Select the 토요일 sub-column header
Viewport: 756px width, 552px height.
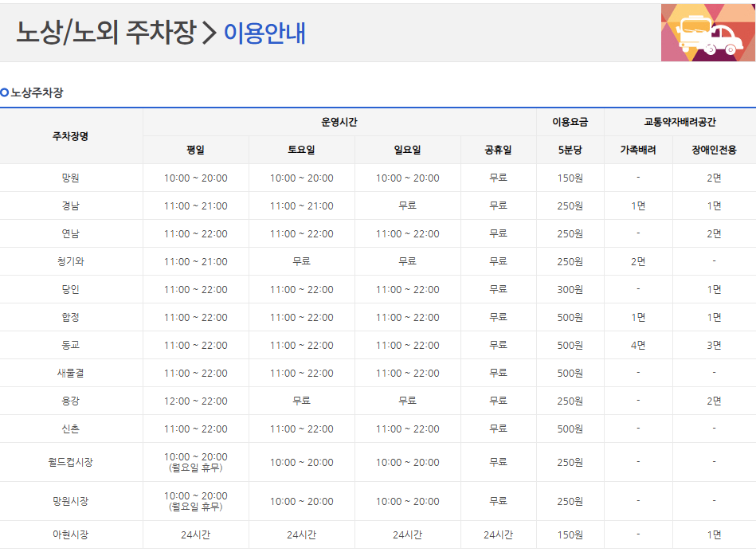click(x=303, y=149)
